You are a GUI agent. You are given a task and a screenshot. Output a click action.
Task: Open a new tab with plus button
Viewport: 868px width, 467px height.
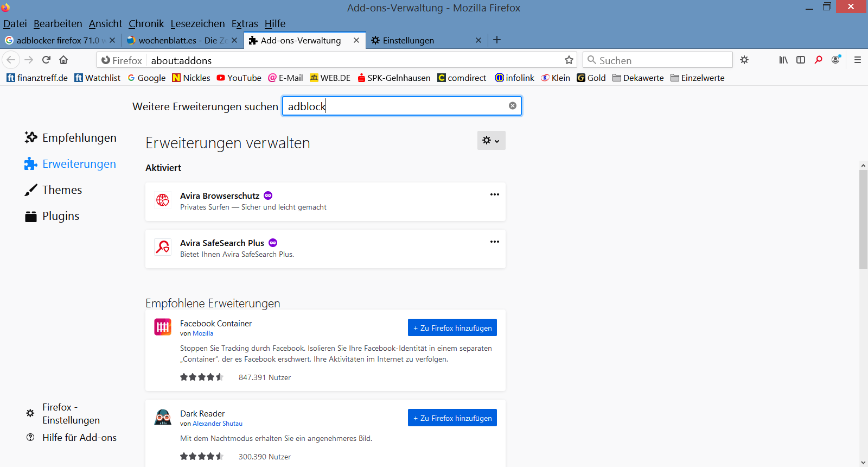tap(497, 40)
